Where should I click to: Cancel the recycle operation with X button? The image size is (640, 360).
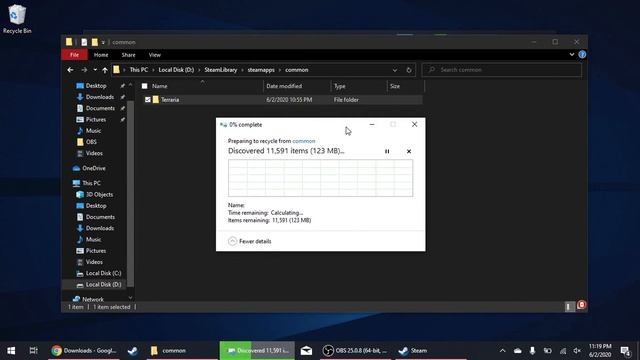point(409,151)
